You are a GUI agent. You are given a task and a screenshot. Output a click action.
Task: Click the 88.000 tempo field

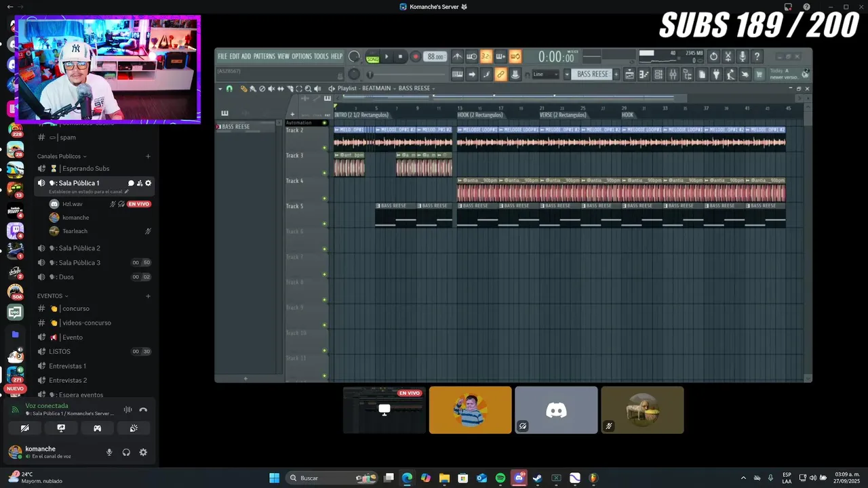(435, 57)
